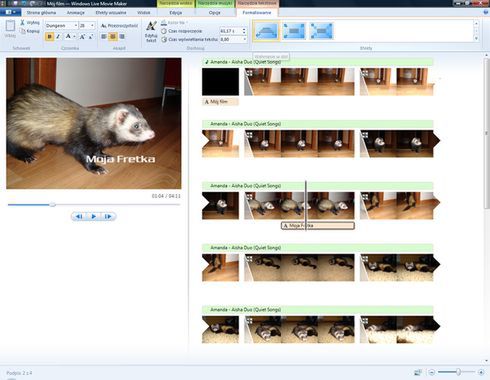Toggle bold text formatting
This screenshot has width=490, height=380.
pos(49,36)
